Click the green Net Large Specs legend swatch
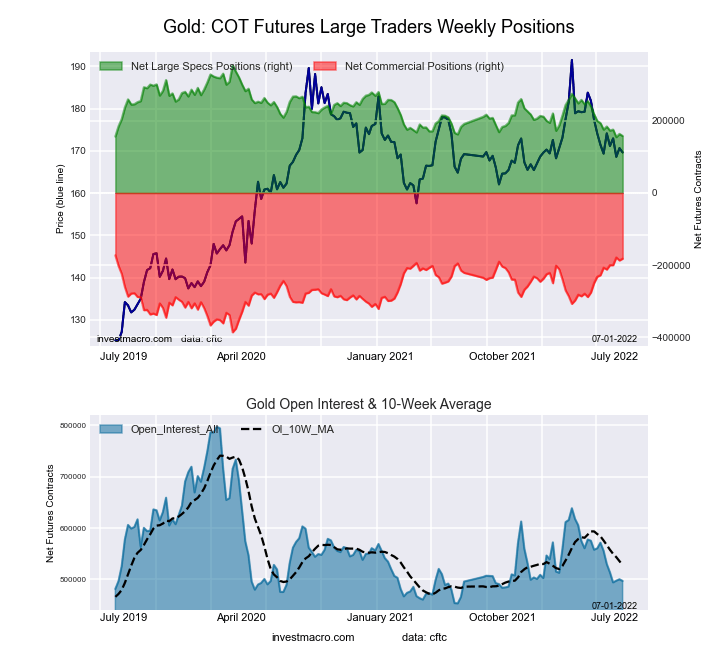This screenshot has width=720, height=660. (111, 66)
